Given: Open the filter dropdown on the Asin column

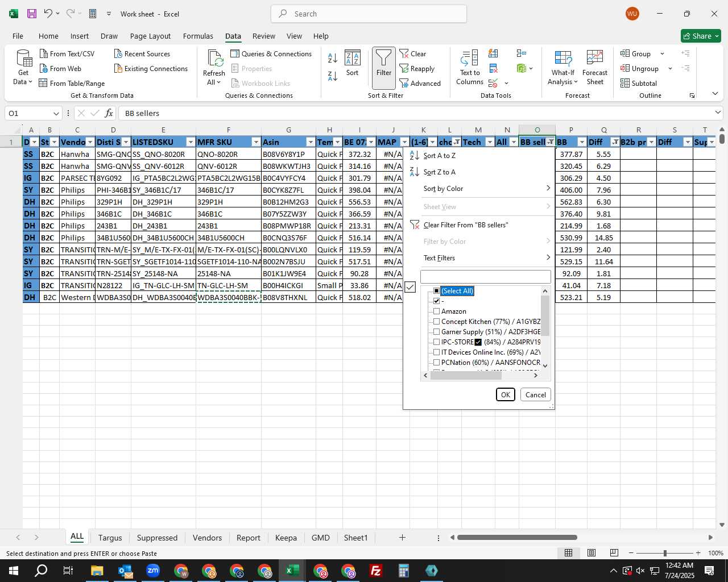Looking at the screenshot, I should pos(311,142).
